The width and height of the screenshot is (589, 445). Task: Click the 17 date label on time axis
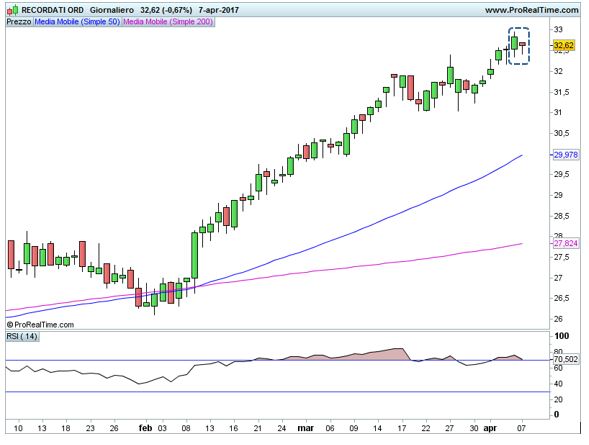(x=402, y=428)
